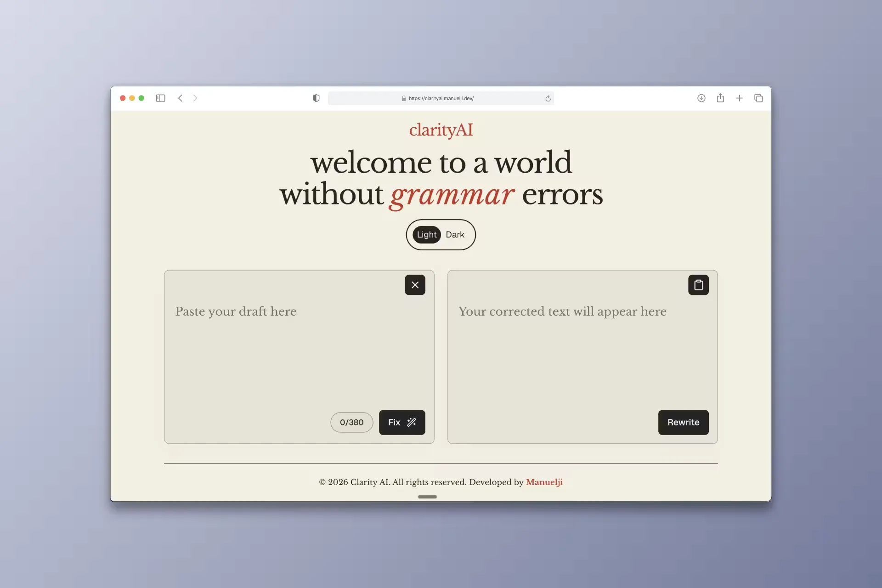This screenshot has height=588, width=882.
Task: Click the share icon in toolbar
Action: (720, 98)
